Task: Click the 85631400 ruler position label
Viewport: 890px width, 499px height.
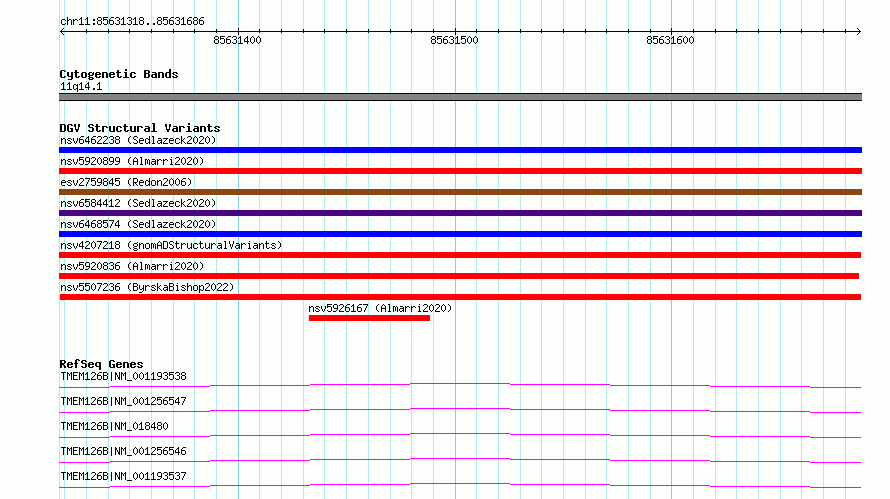Action: click(x=237, y=40)
